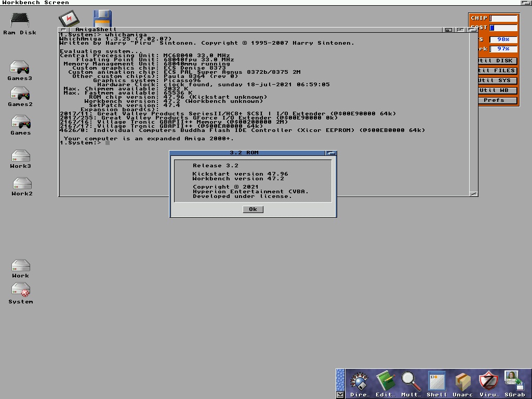Launch Shell from the dock
The height and width of the screenshot is (399, 532).
point(436,384)
